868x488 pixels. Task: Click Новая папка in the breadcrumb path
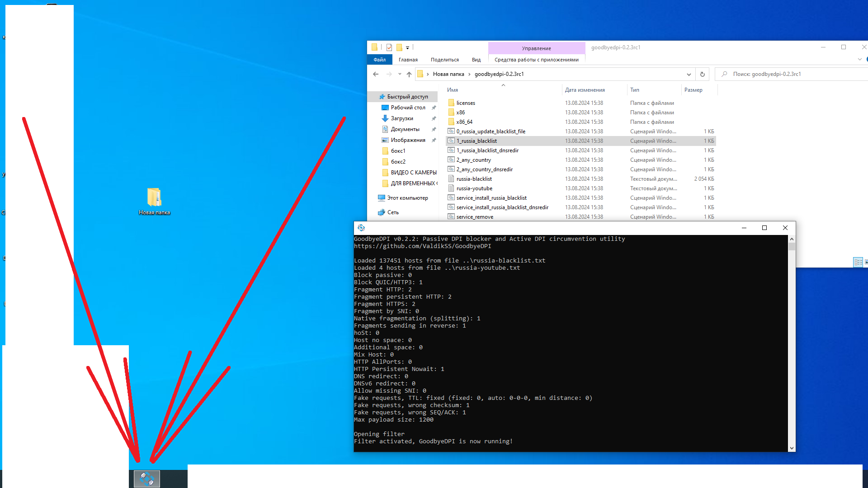[448, 74]
